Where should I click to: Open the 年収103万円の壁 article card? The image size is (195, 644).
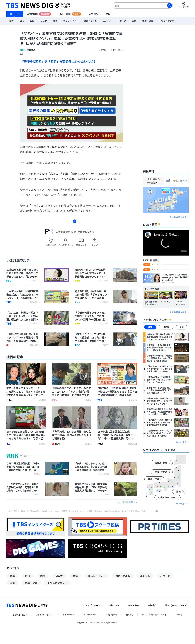tap(117, 382)
